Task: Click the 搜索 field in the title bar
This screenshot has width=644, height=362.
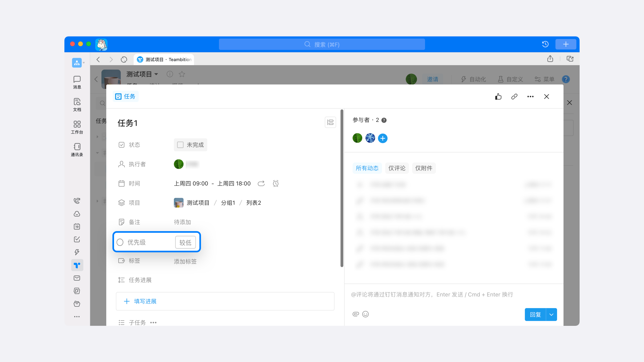Action: pos(322,44)
